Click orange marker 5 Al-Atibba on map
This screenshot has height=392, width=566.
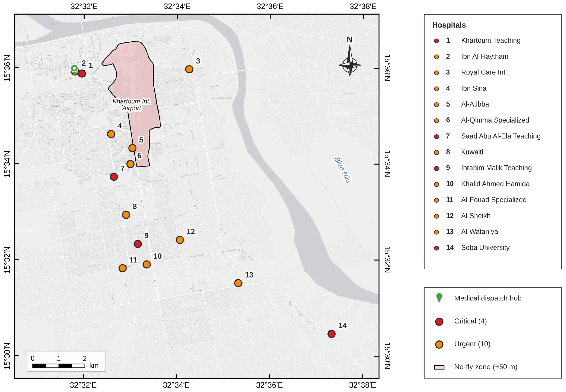point(132,148)
